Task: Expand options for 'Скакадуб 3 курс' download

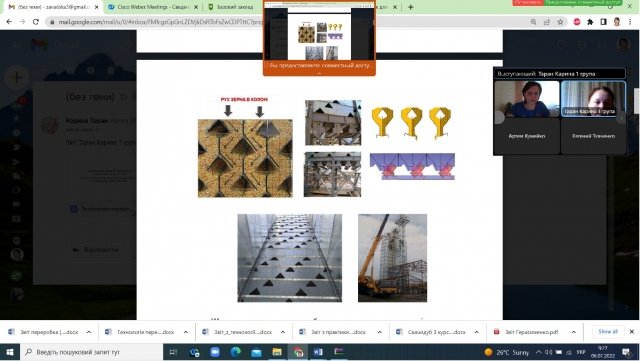Action: click(x=476, y=332)
